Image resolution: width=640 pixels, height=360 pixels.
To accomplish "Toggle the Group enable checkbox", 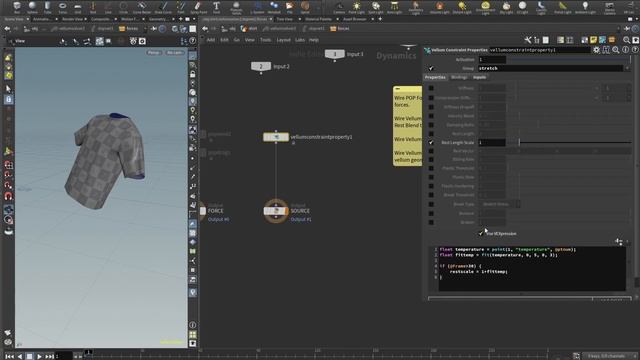I will point(431,68).
